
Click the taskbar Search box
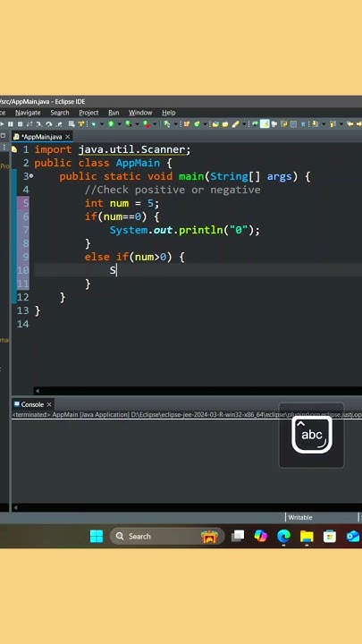tap(167, 537)
